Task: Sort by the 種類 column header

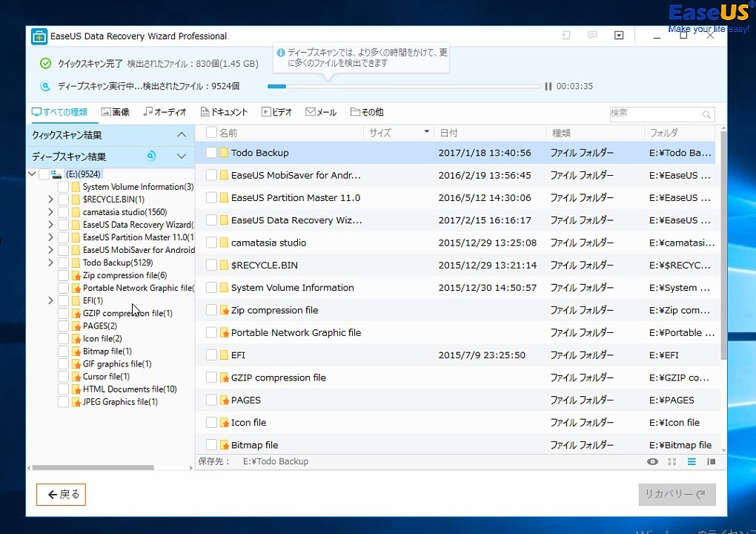Action: click(595, 133)
